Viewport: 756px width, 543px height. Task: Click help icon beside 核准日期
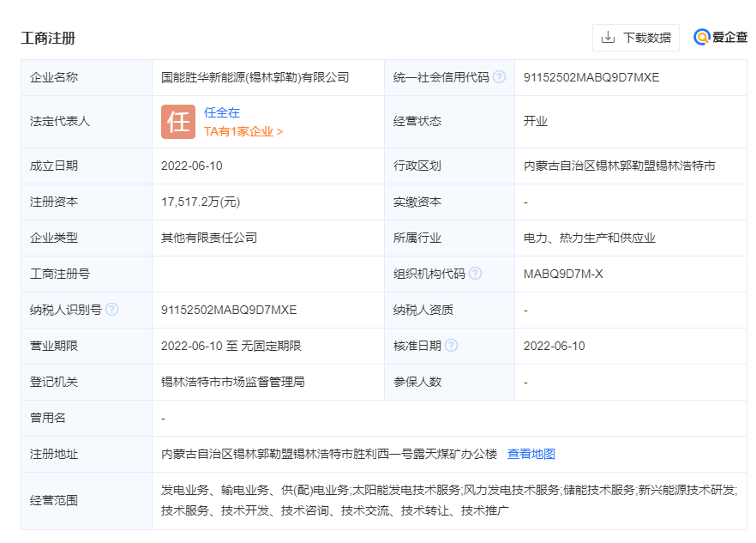point(451,346)
